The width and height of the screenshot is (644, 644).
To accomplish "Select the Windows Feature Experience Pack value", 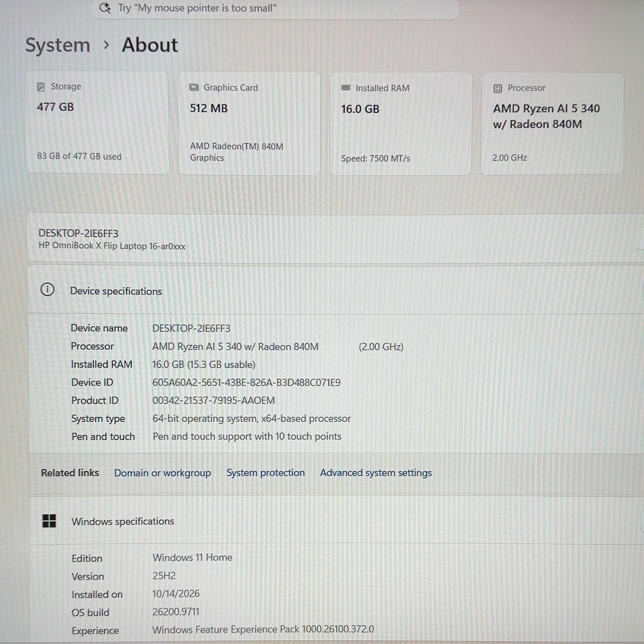I will click(263, 630).
